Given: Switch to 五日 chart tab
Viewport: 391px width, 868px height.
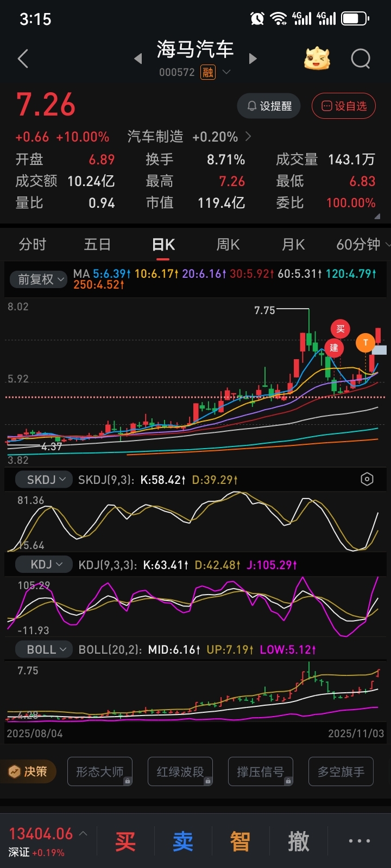Looking at the screenshot, I should [98, 245].
